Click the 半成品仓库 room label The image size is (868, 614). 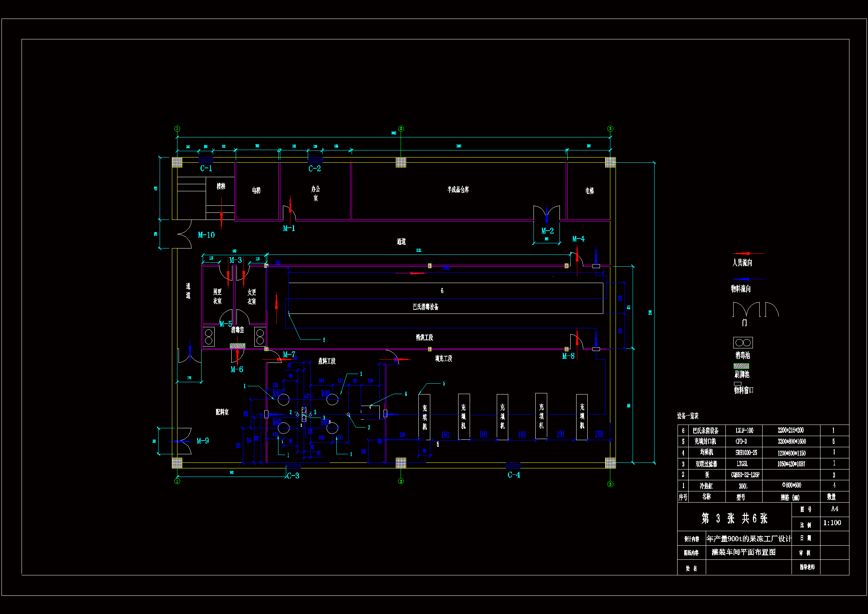pos(458,189)
